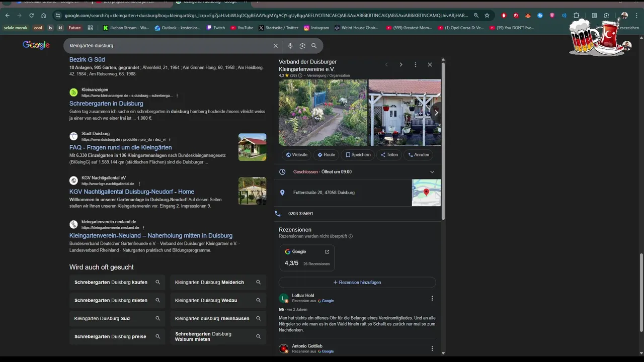Expand the opening hours chevron

[x=432, y=172]
